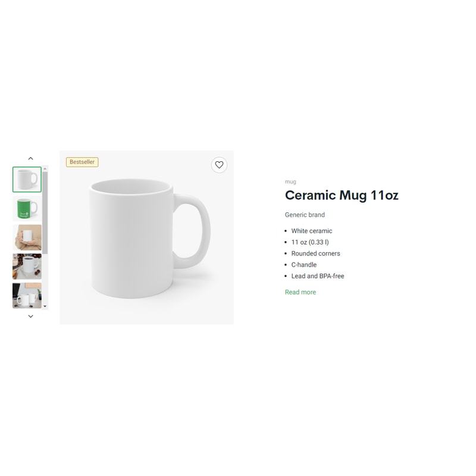Add the mug to favorites with the heart icon
This screenshot has width=476, height=476.
pos(219,165)
